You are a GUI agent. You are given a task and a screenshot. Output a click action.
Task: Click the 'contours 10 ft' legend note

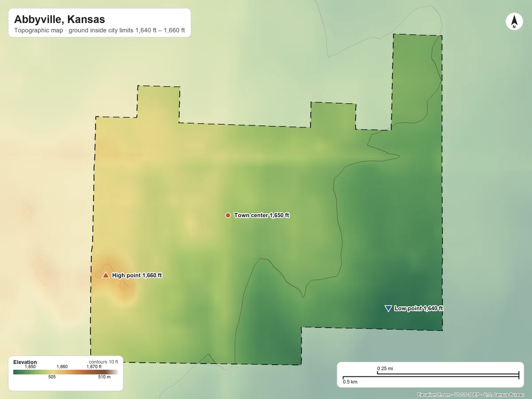(x=104, y=362)
